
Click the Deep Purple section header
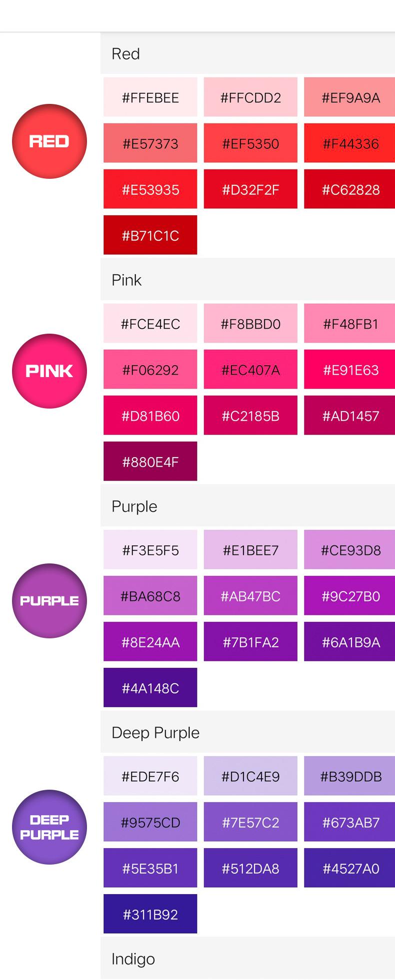(x=247, y=732)
